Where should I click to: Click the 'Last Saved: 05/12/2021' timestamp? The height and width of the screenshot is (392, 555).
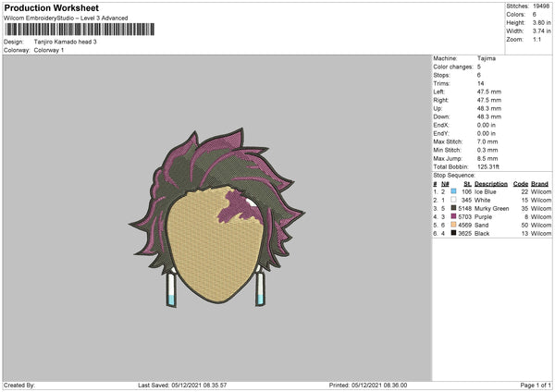[182, 385]
